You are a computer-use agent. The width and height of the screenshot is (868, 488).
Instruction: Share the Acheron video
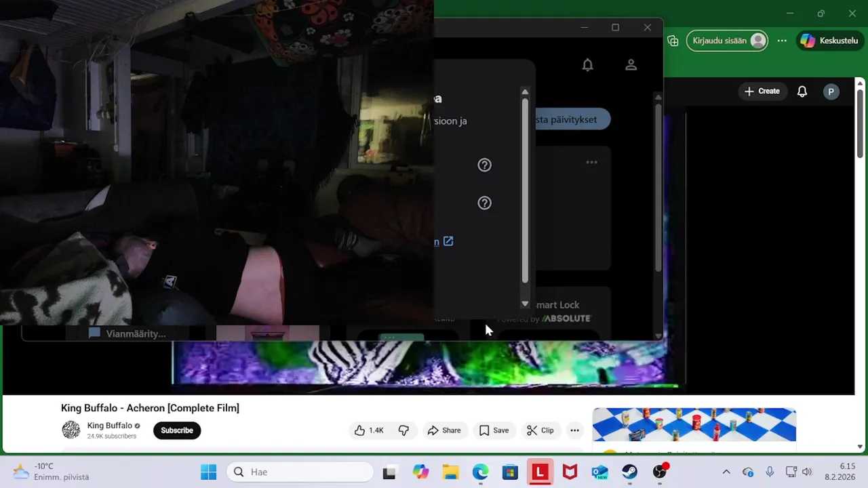tap(443, 430)
